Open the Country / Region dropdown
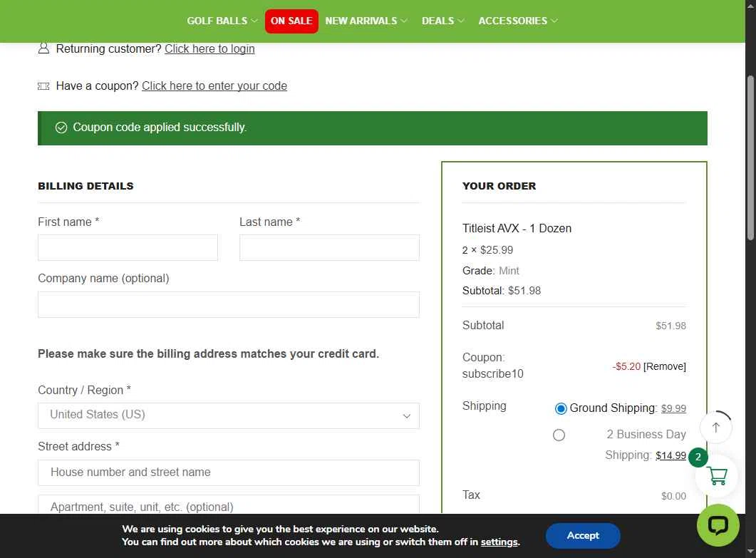The image size is (756, 558). [229, 415]
